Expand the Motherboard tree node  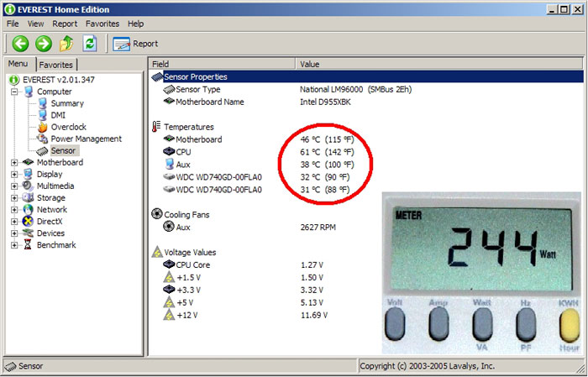(14, 162)
